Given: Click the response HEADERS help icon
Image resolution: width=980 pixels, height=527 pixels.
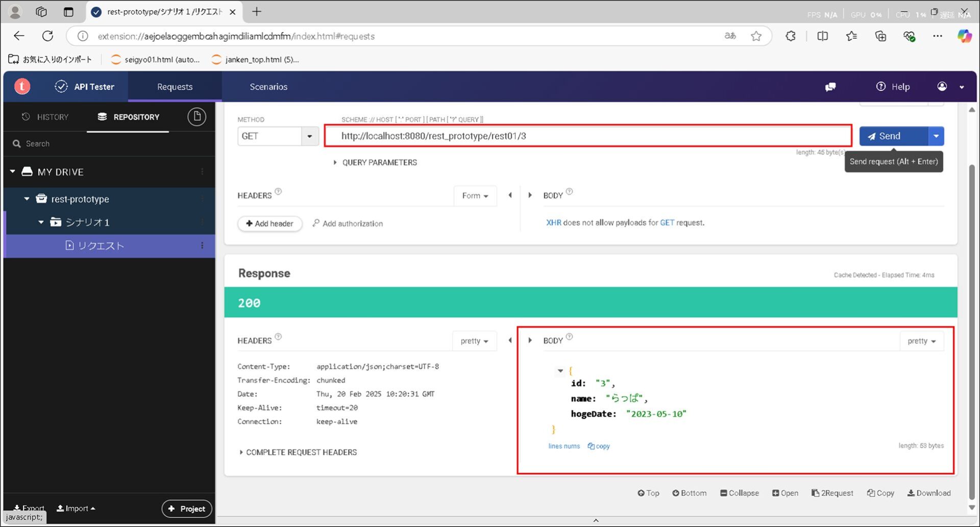Looking at the screenshot, I should point(278,337).
